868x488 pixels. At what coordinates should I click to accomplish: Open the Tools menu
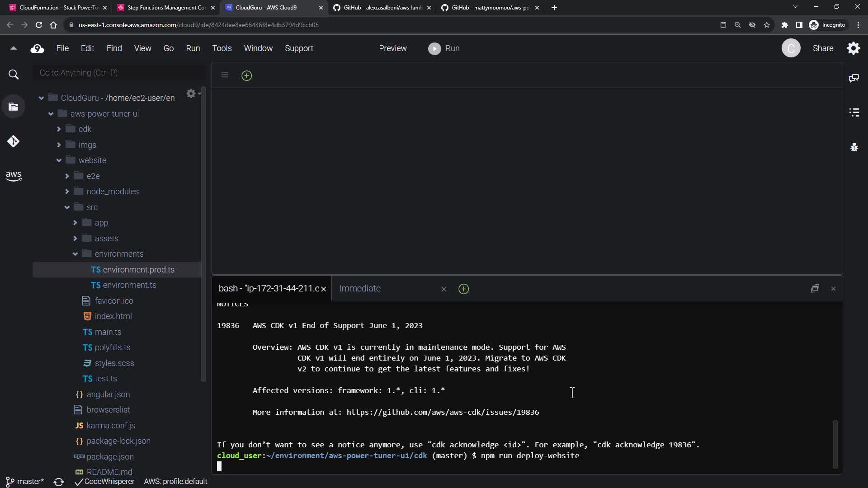pos(222,48)
